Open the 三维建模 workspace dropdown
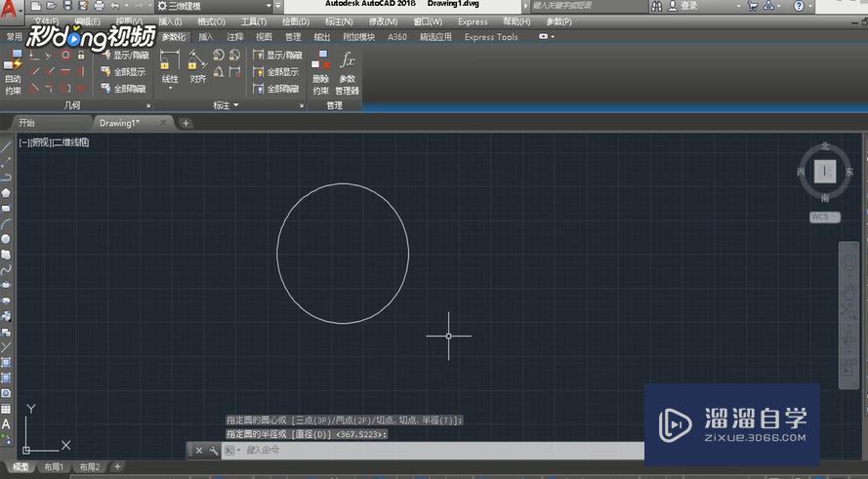This screenshot has width=868, height=479. coord(215,6)
